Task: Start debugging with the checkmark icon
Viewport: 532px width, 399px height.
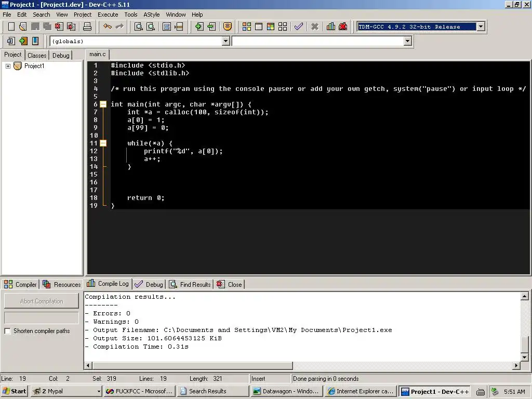Action: tap(299, 26)
